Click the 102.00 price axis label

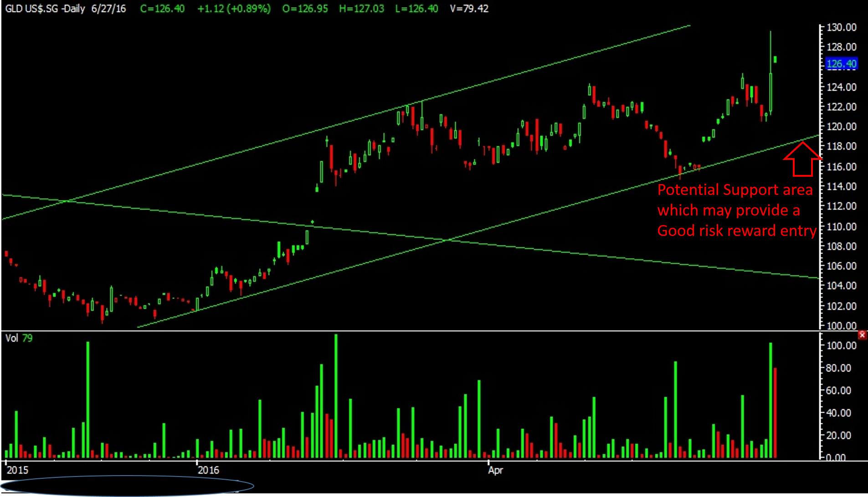(x=842, y=306)
